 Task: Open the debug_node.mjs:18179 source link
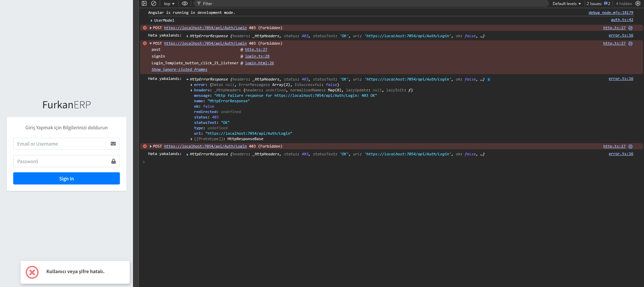[610, 13]
